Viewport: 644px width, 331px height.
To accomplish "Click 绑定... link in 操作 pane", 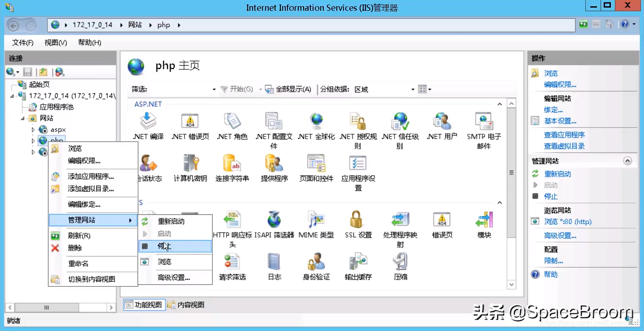I will pyautogui.click(x=554, y=110).
